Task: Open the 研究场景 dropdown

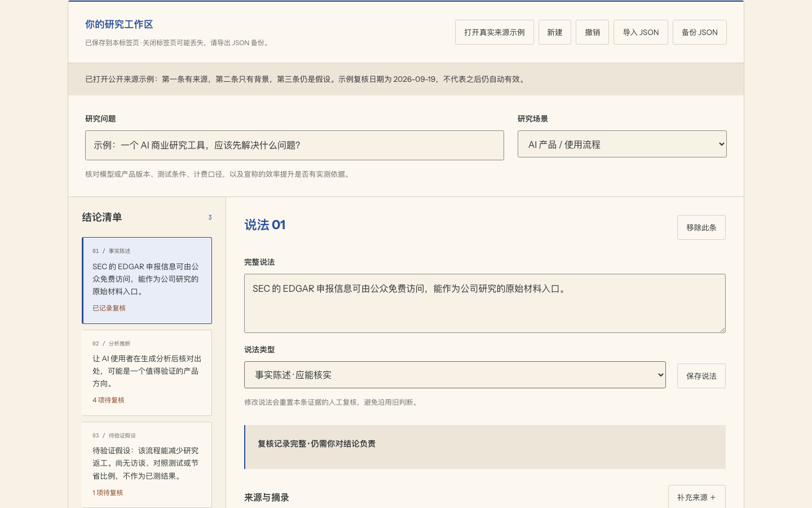Action: (622, 144)
